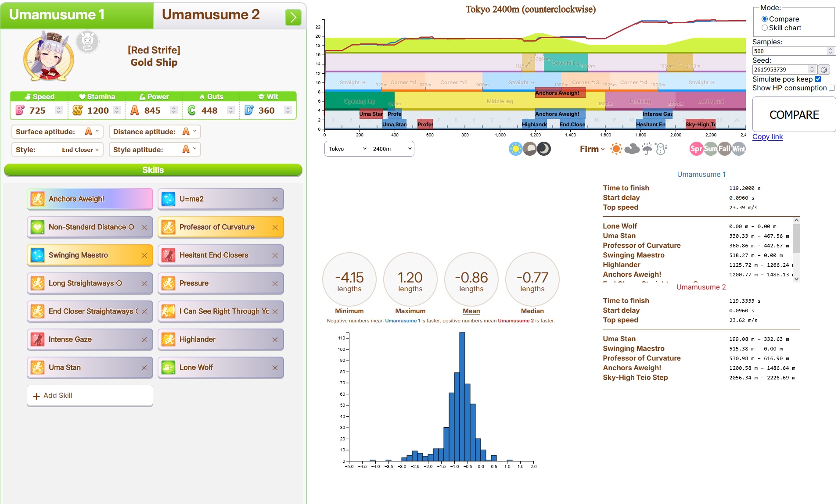Click Sky-High Teio Step in Umamusume 2 list

pyautogui.click(x=635, y=378)
